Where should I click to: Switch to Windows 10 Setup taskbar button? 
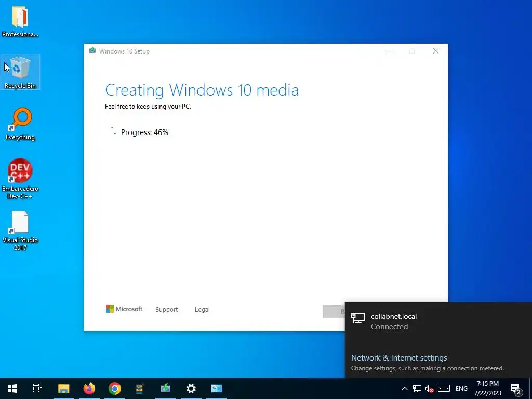[166, 389]
